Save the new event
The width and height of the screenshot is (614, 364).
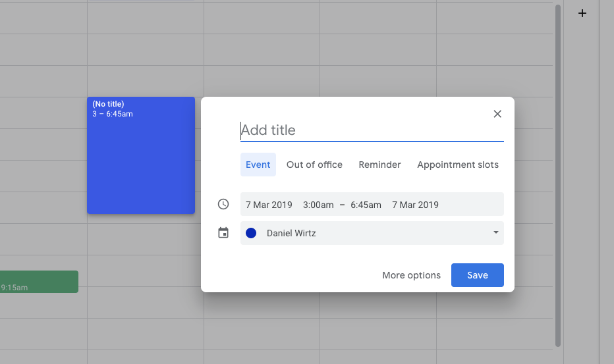(x=478, y=275)
